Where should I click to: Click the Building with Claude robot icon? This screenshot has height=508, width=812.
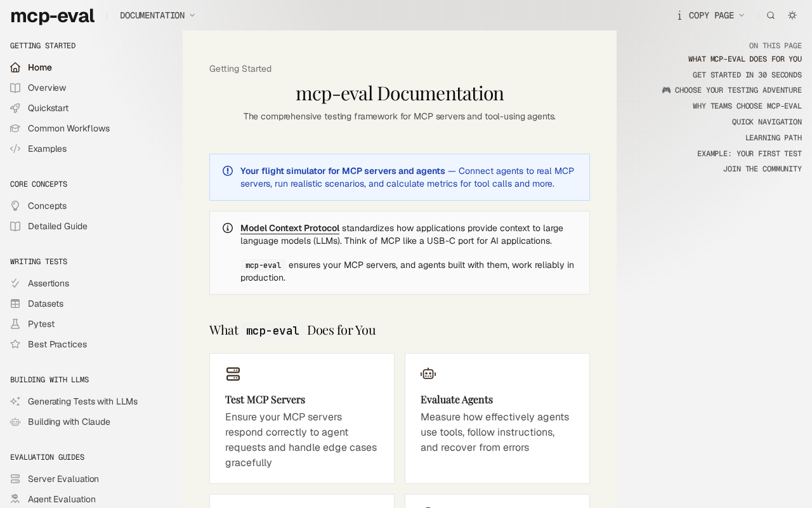[15, 422]
